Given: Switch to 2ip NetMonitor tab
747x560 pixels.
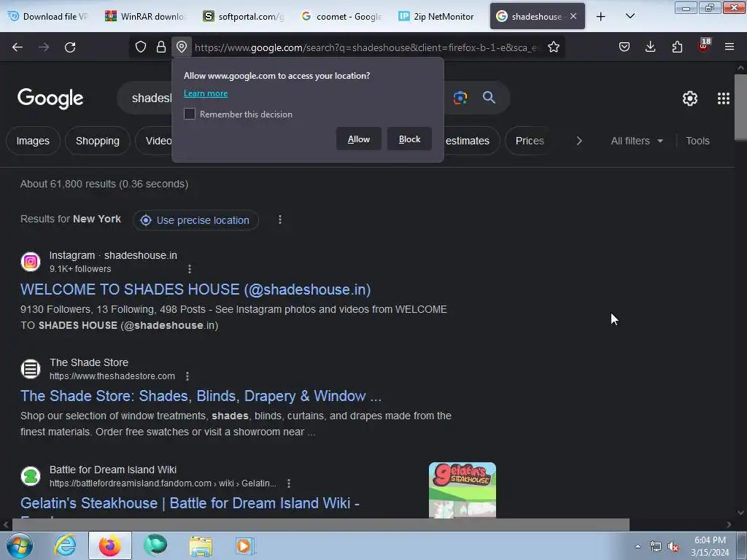Looking at the screenshot, I should pos(438,17).
